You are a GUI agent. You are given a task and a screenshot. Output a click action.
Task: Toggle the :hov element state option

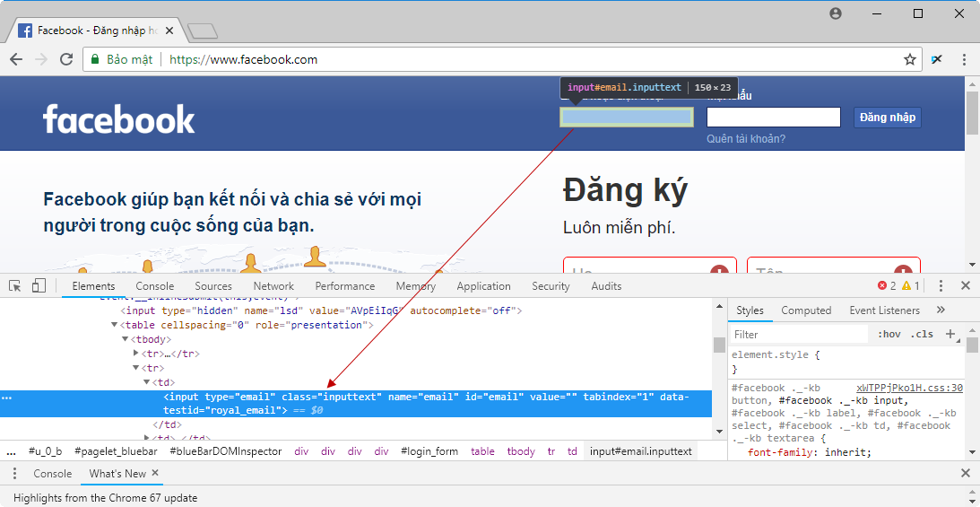coord(889,335)
